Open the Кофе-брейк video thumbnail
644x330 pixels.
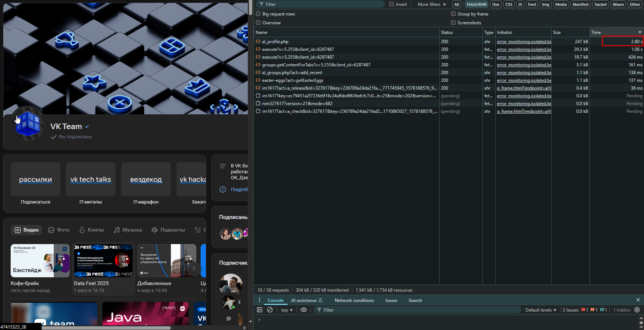[40, 261]
